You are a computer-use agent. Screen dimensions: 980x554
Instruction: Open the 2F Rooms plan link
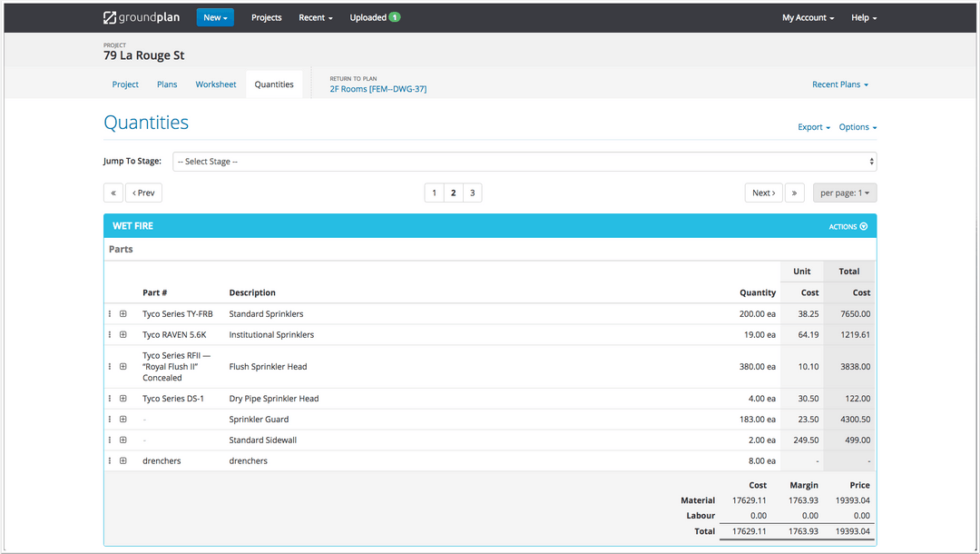point(377,89)
